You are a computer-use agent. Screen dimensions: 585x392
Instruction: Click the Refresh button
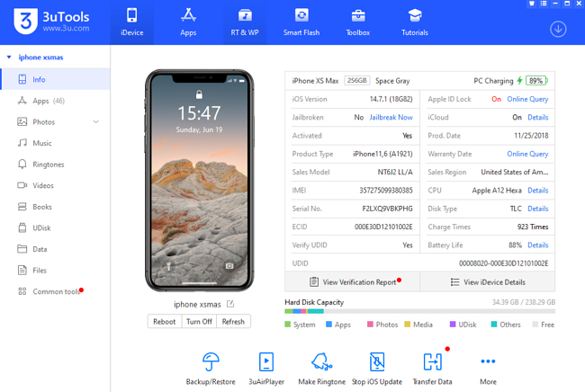[x=233, y=322]
